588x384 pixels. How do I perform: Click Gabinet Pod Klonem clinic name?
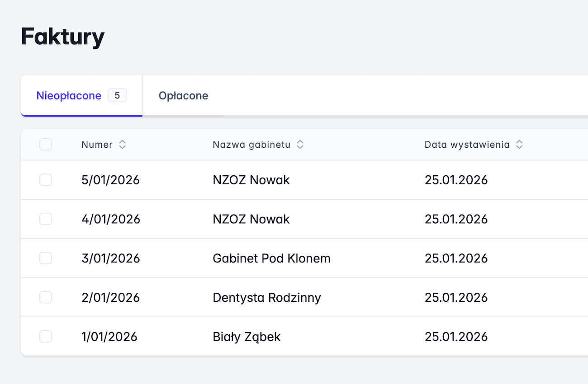click(271, 258)
